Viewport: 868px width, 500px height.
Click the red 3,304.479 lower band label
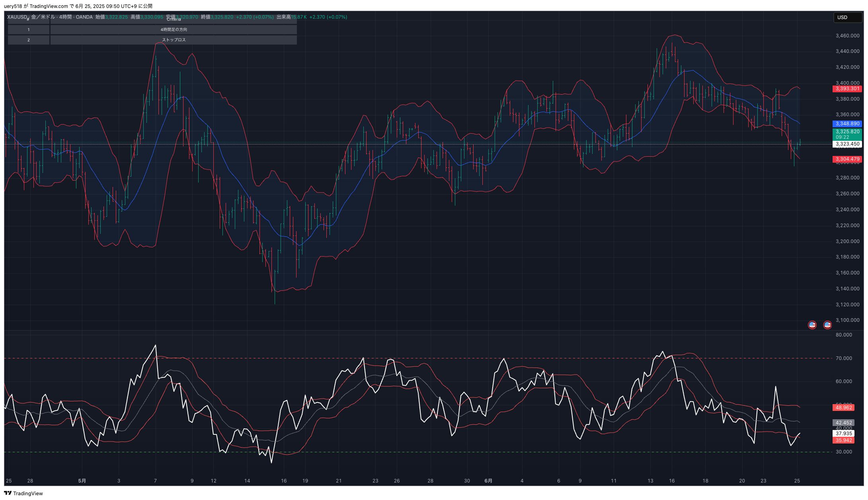tap(847, 159)
